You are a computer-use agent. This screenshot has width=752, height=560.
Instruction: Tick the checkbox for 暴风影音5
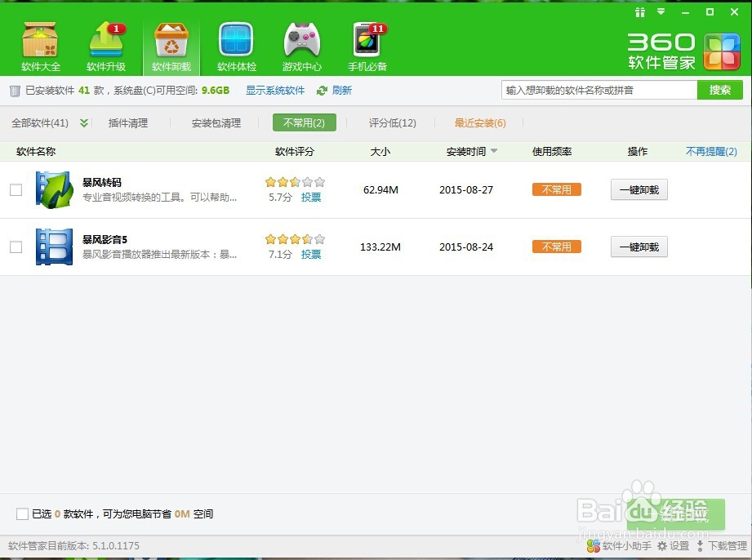(x=16, y=247)
